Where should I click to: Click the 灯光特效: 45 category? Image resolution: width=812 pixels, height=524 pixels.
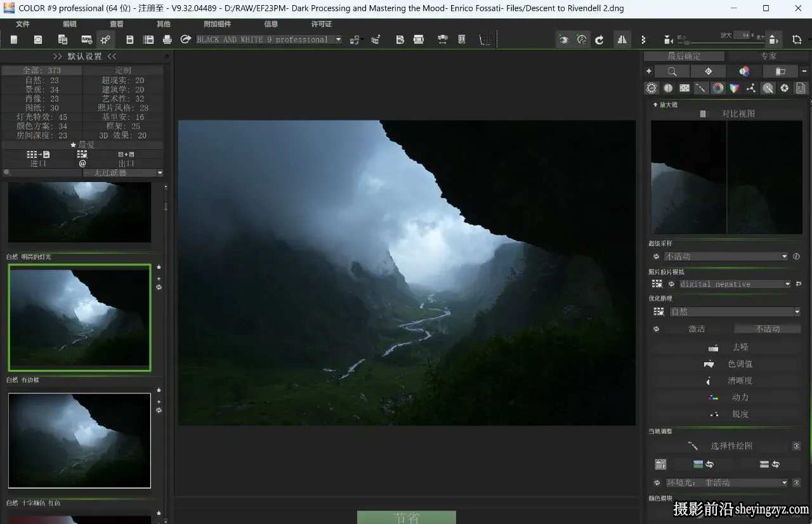(42, 117)
